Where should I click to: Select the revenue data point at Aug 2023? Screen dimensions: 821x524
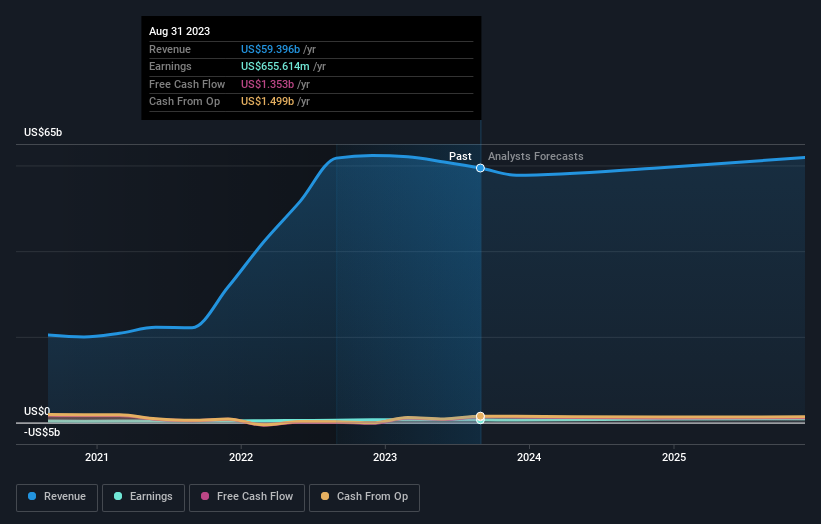(480, 168)
